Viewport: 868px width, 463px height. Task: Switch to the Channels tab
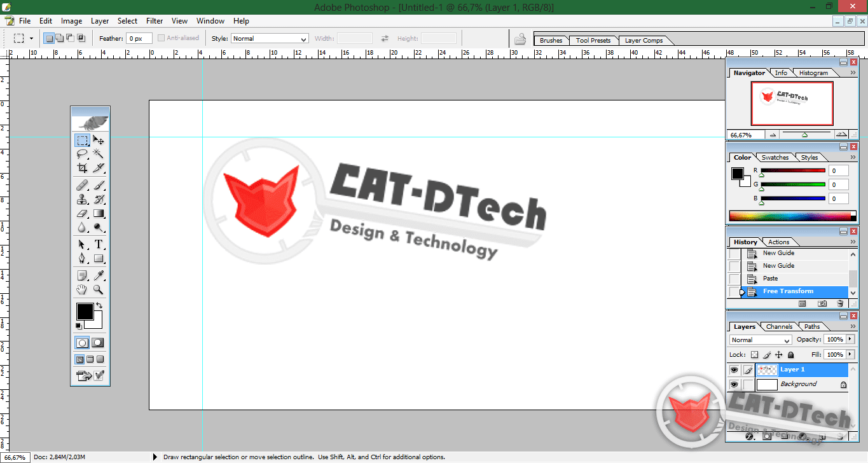tap(779, 327)
